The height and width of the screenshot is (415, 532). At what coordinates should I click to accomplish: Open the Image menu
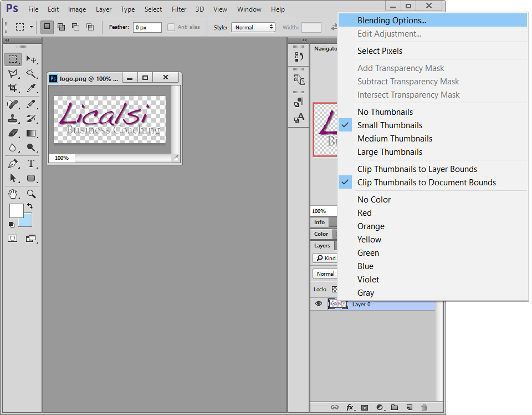pos(77,9)
